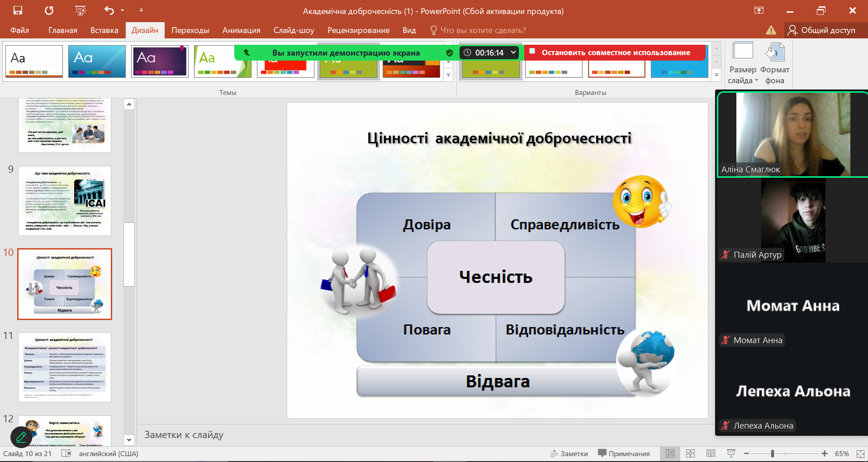Open the Переходы ribbon tab
The height and width of the screenshot is (462, 868).
(190, 30)
